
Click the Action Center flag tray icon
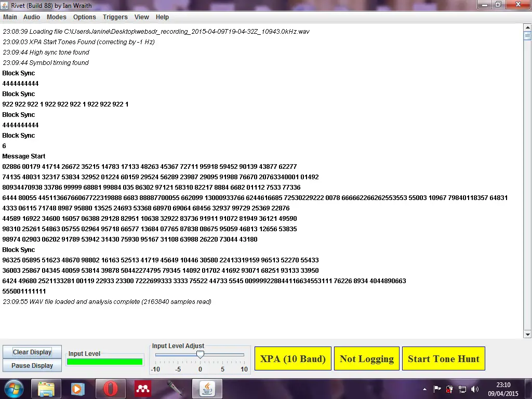(x=437, y=389)
